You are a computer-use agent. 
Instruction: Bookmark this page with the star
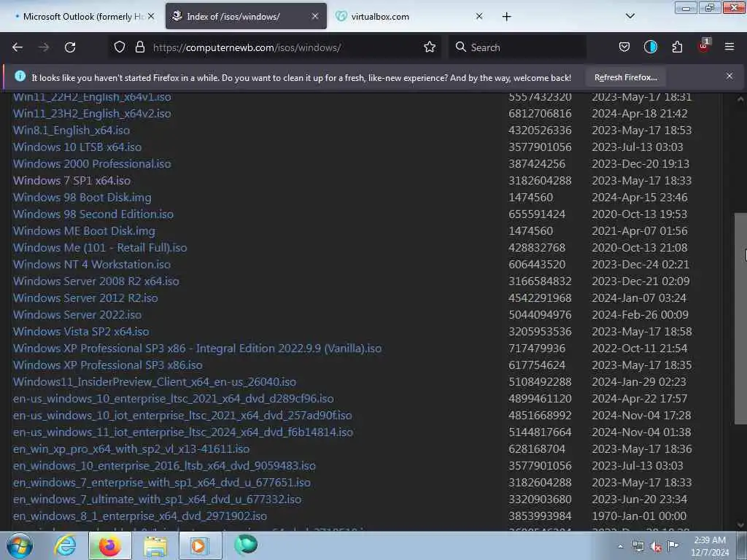(x=429, y=47)
